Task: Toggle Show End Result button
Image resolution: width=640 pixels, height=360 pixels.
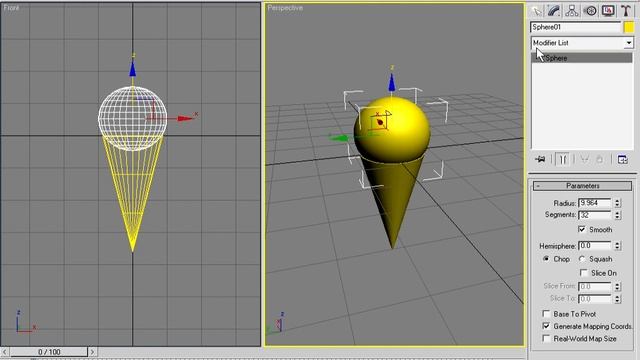Action: tap(563, 159)
